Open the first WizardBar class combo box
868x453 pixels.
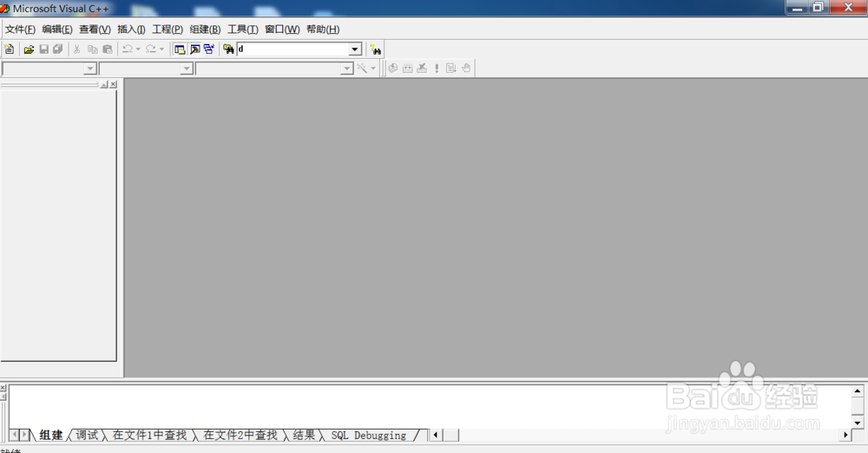[x=49, y=69]
